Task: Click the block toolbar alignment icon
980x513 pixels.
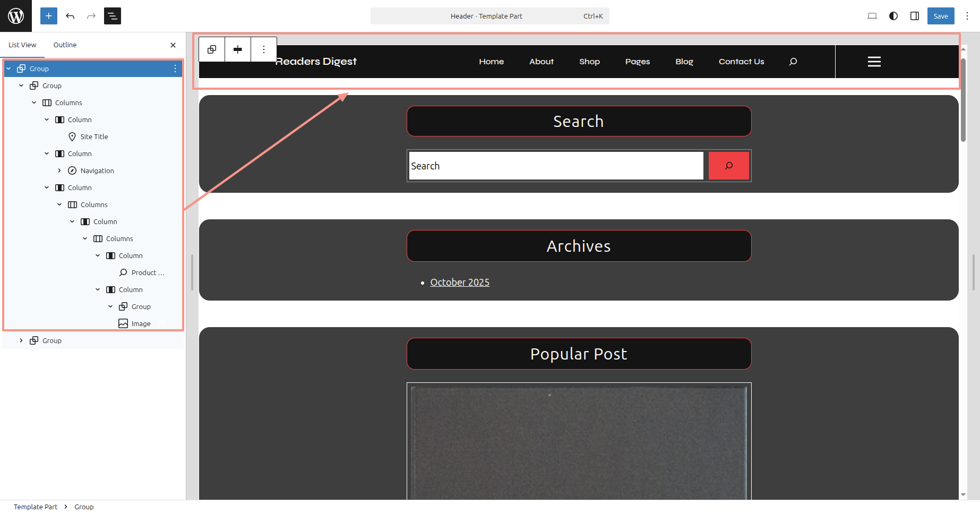Action: point(238,49)
